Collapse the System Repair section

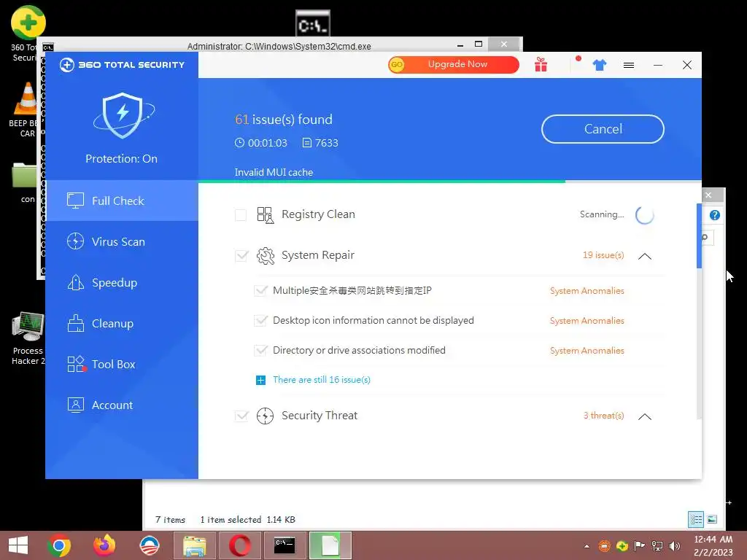coord(645,256)
